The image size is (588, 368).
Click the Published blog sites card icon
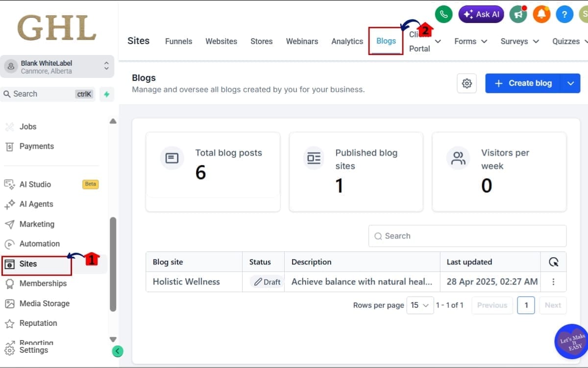313,158
